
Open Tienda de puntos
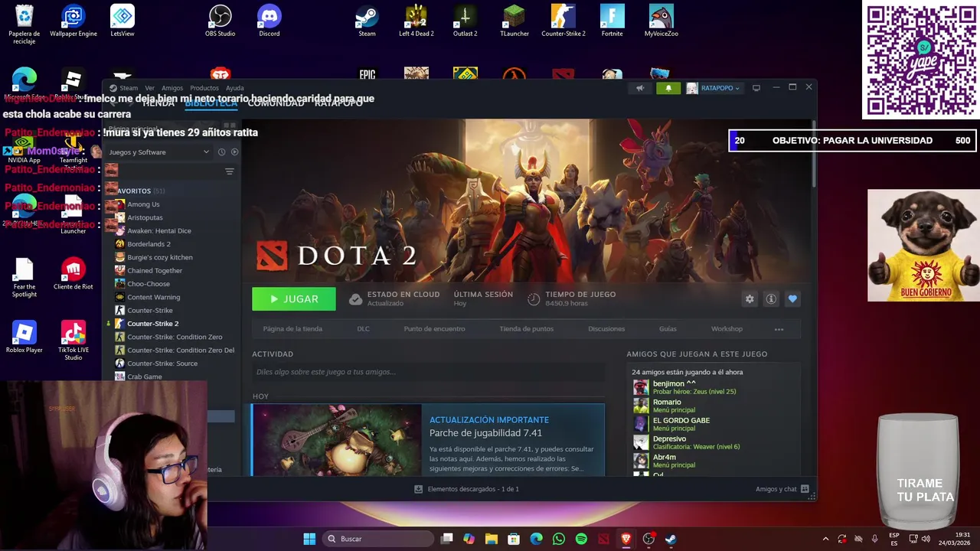tap(526, 329)
